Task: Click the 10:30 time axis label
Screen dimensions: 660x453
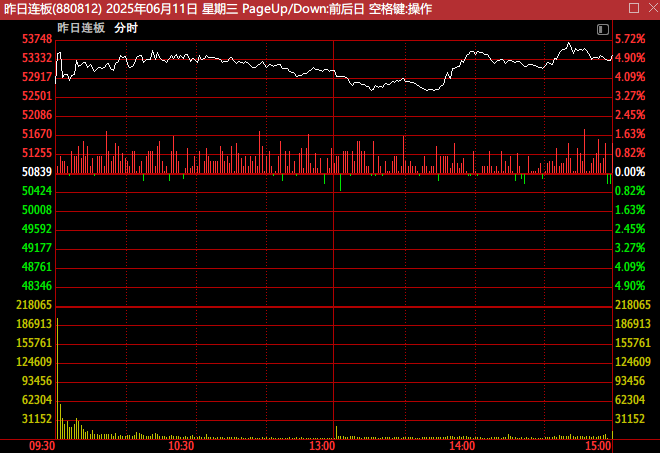Action: click(x=181, y=446)
